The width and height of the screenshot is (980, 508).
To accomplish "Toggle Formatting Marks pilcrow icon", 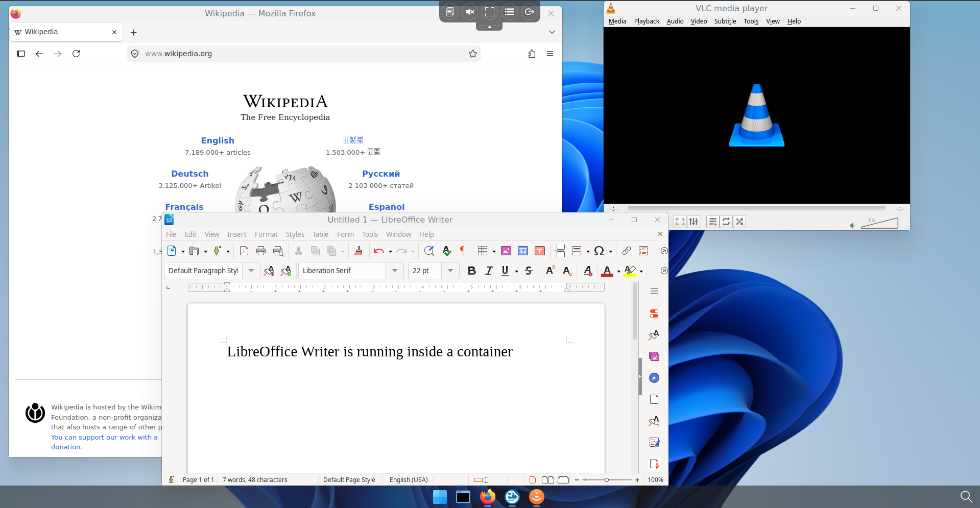I will (463, 251).
